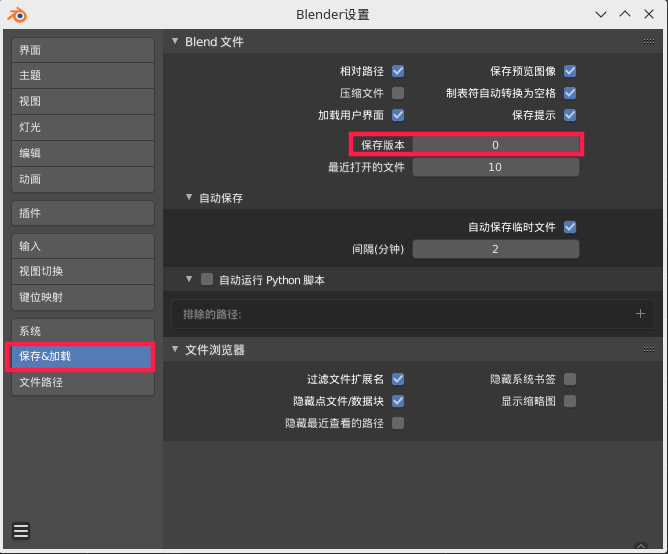Toggle 过滤文件扩展名 checkbox
The width and height of the screenshot is (668, 554).
click(398, 379)
